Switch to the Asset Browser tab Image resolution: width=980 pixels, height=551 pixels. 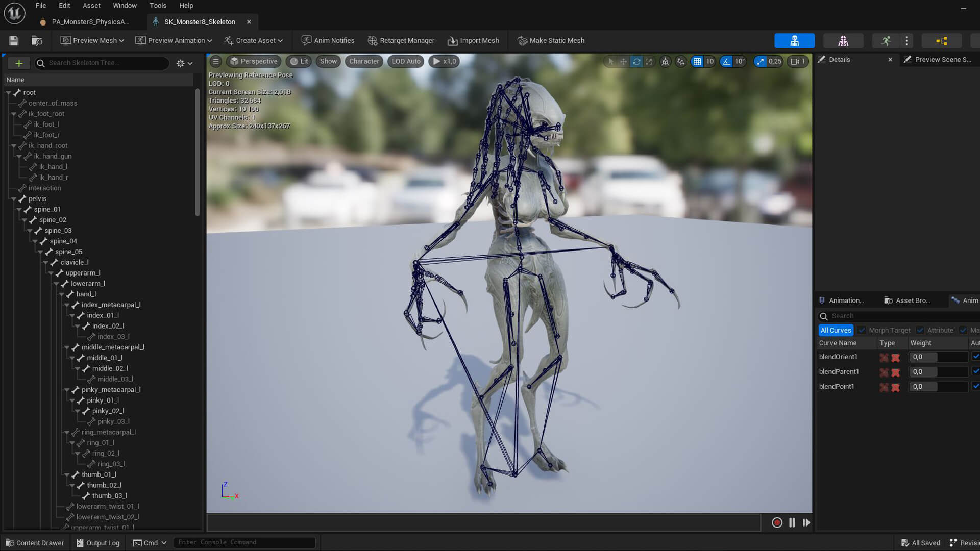pos(907,300)
